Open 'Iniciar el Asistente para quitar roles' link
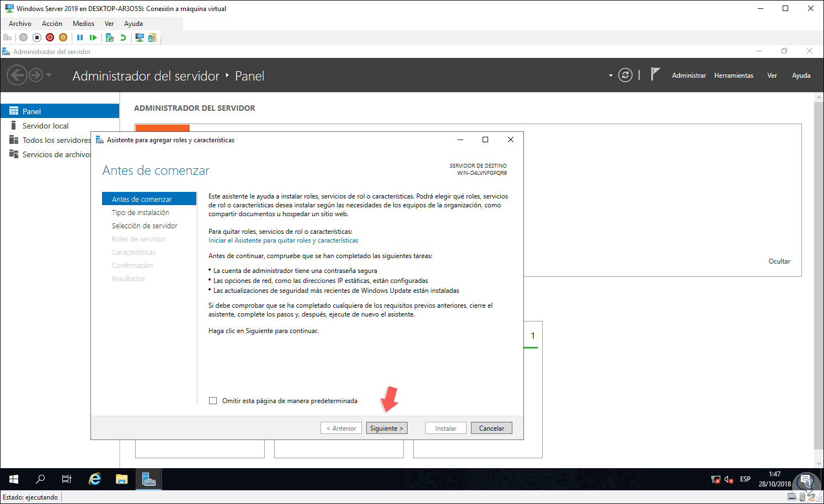The width and height of the screenshot is (824, 504). 283,240
